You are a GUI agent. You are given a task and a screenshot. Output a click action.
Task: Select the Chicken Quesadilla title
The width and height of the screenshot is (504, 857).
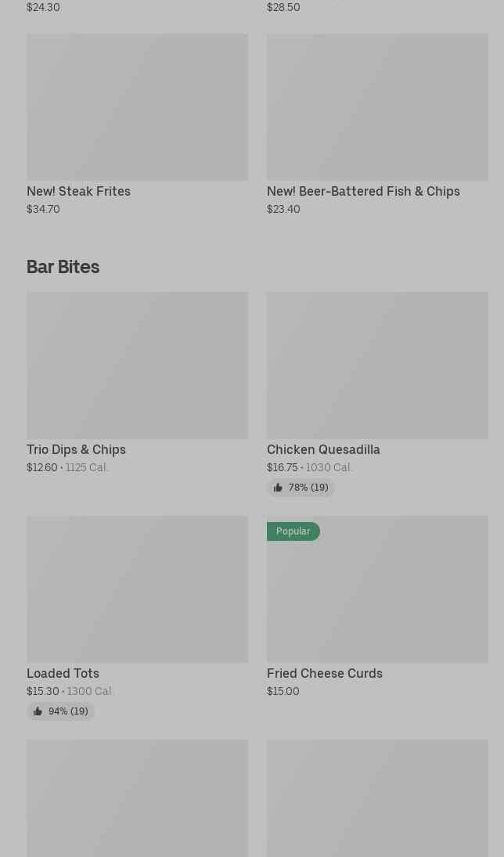coord(323,449)
